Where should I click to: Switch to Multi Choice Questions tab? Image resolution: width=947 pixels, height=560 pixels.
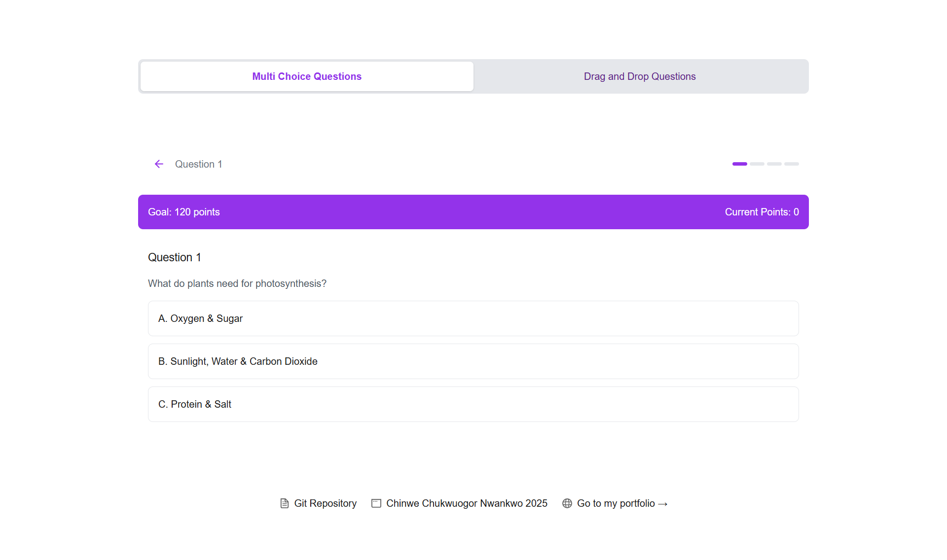tap(307, 76)
